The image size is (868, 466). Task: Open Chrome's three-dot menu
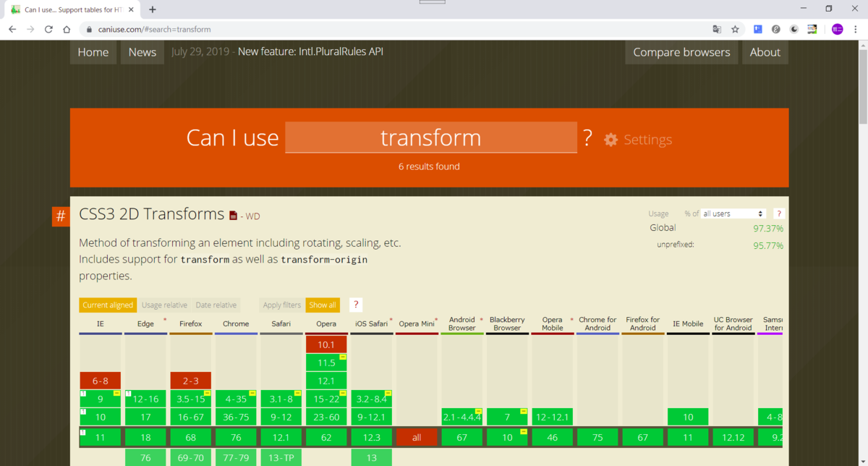coord(856,30)
